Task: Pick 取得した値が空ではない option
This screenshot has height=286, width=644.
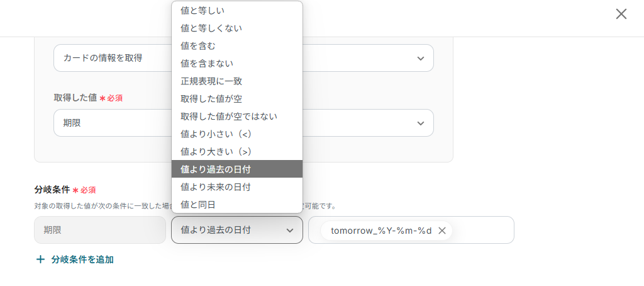Action: (237, 117)
